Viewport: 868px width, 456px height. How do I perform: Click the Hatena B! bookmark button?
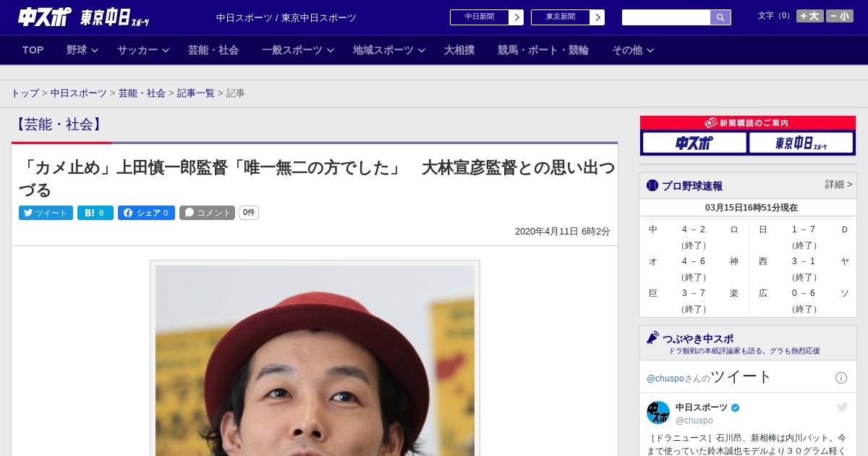(95, 213)
